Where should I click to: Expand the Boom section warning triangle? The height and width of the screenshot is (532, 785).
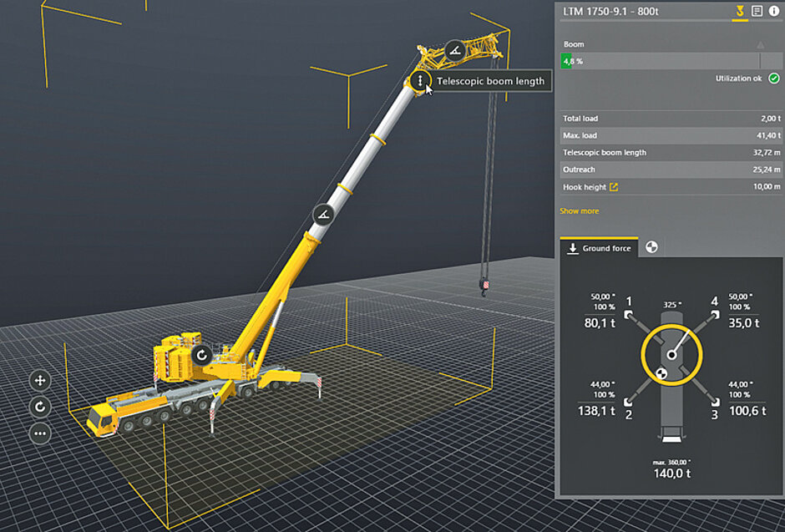click(760, 44)
